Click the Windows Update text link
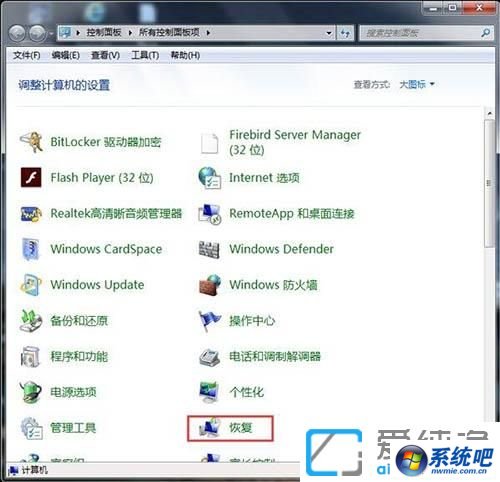500x482 pixels. (x=97, y=285)
